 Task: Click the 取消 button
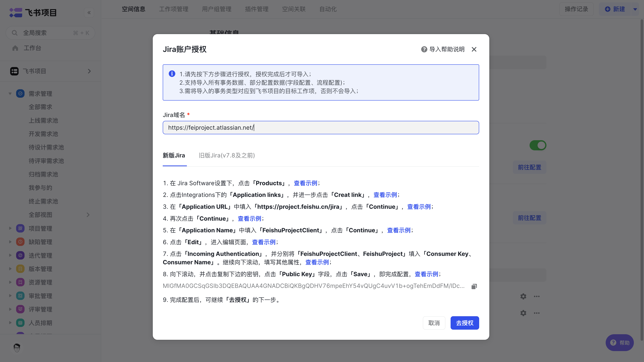(434, 323)
